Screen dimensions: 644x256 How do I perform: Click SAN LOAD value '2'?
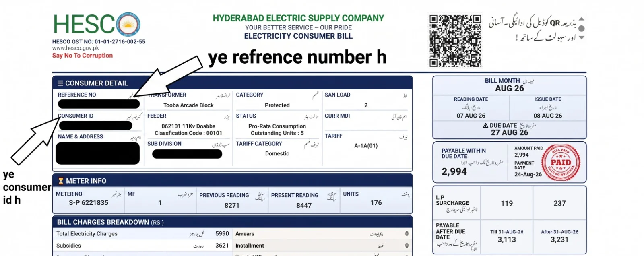point(366,105)
